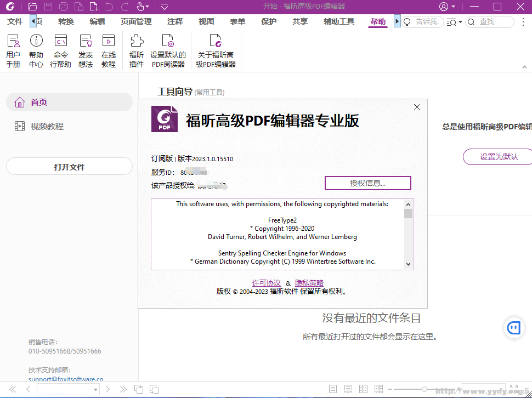Click the 帮助 tab
The image size is (532, 398).
click(x=378, y=22)
